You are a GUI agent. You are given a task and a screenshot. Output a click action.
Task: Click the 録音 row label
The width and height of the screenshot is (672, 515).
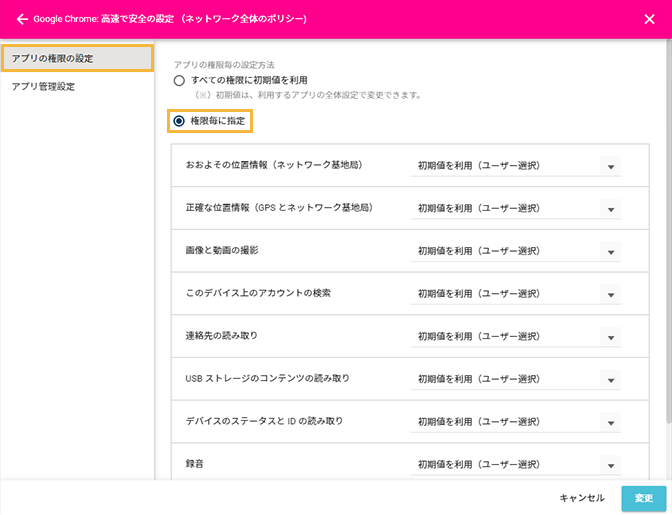[x=195, y=464]
